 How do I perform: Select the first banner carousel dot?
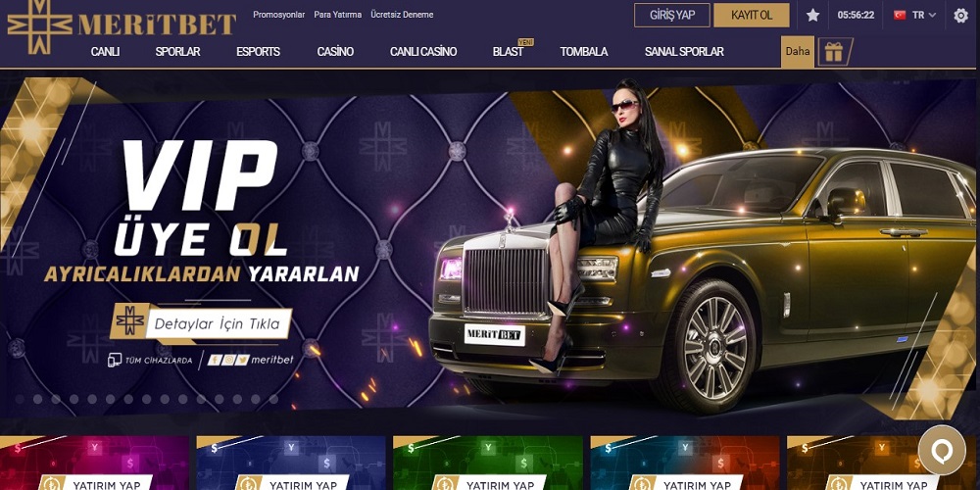[20, 399]
